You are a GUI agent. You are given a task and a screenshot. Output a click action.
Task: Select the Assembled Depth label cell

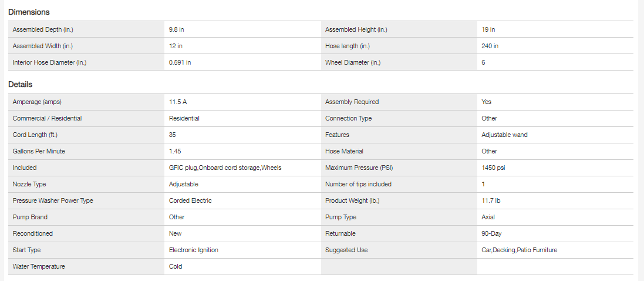click(x=43, y=29)
